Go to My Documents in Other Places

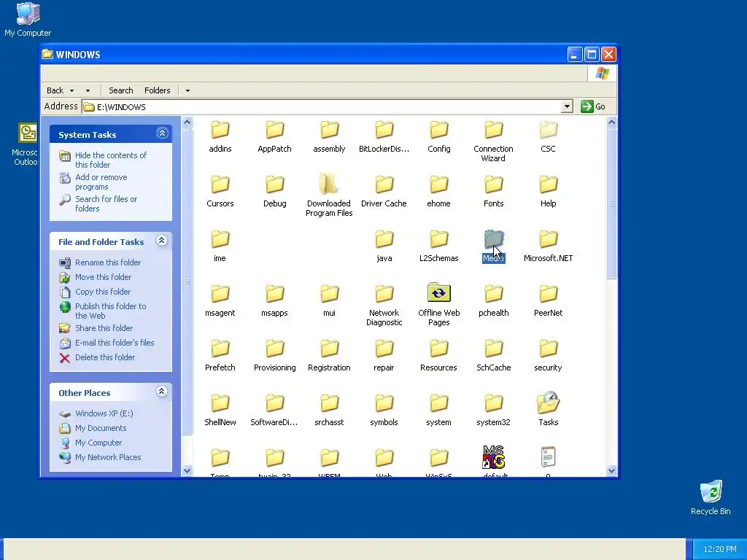(101, 429)
